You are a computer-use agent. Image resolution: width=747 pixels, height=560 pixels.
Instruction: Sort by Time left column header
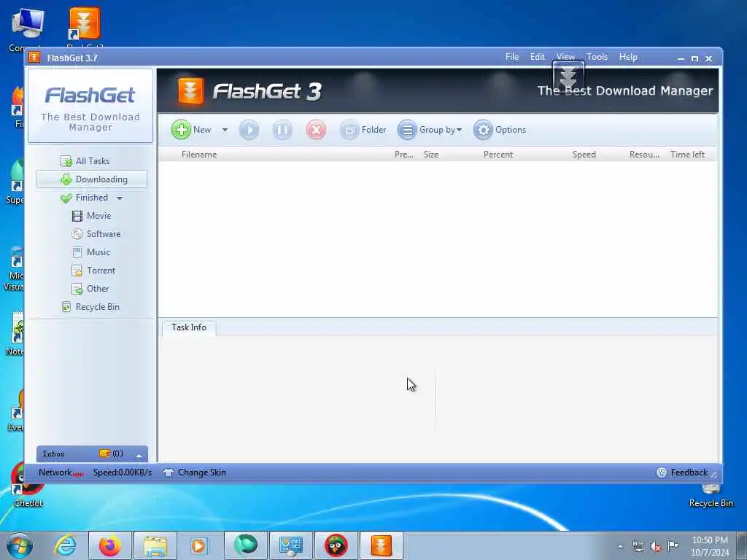click(x=687, y=155)
